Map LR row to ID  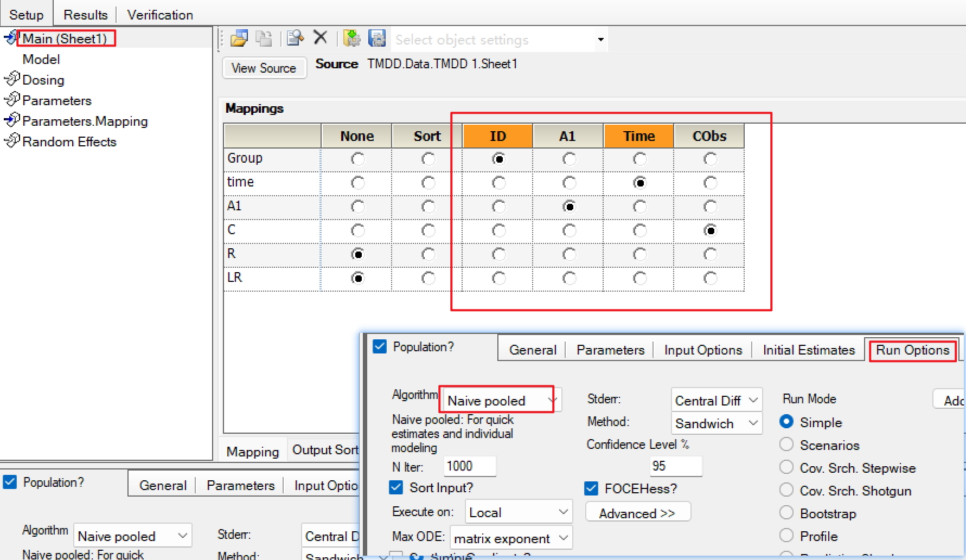(498, 278)
